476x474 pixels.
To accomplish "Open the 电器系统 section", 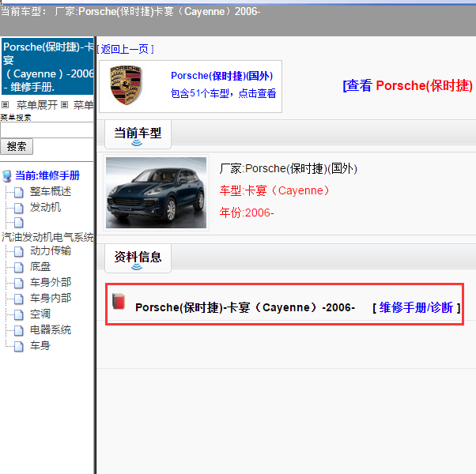I will pos(51,329).
